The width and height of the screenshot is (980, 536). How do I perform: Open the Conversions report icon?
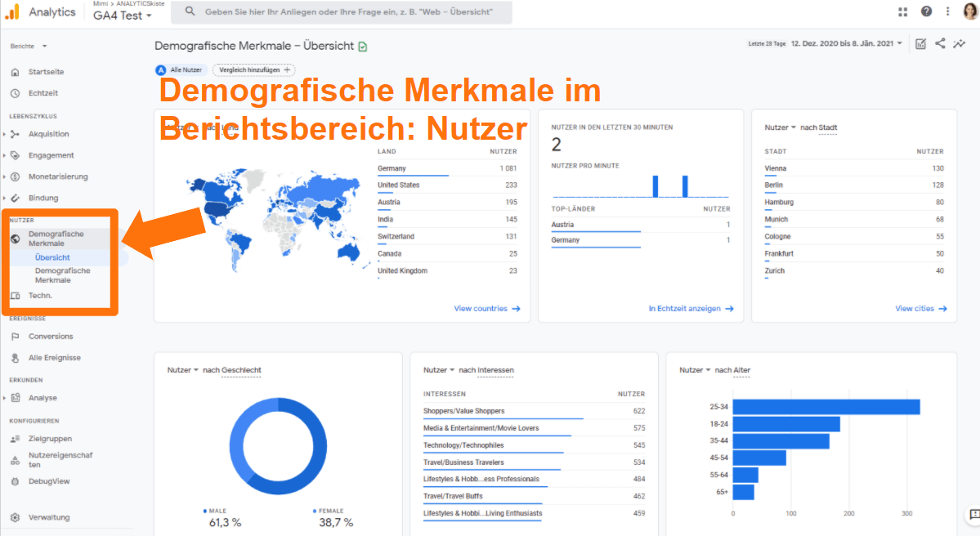pyautogui.click(x=15, y=336)
